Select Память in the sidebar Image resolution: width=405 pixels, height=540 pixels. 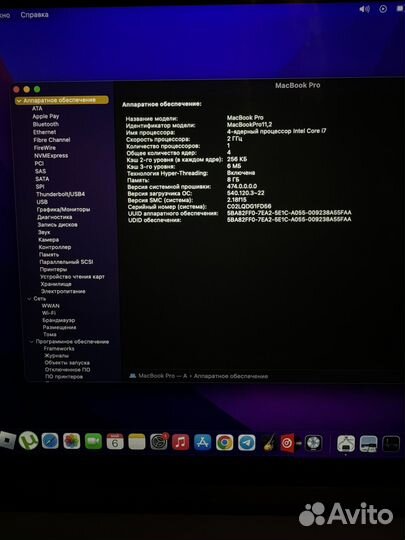pos(49,255)
